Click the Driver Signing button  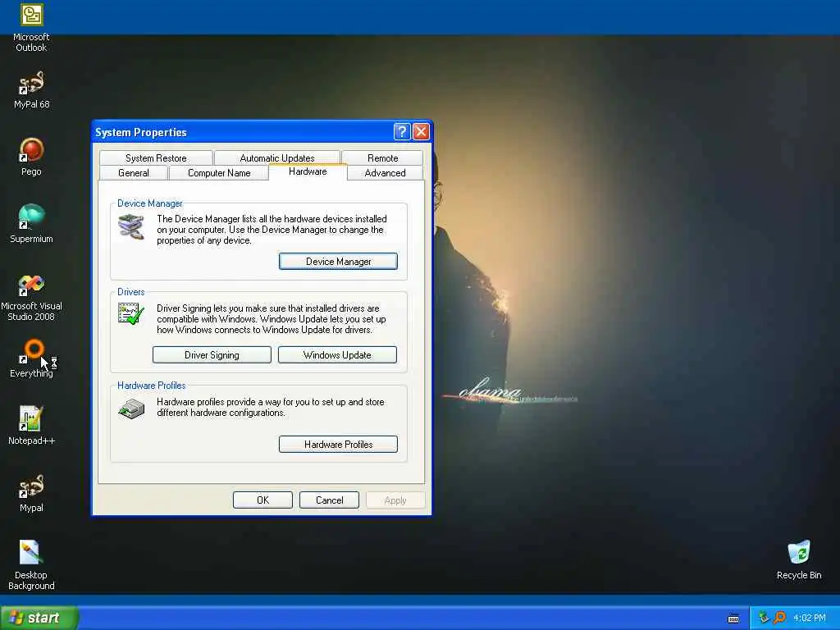212,355
